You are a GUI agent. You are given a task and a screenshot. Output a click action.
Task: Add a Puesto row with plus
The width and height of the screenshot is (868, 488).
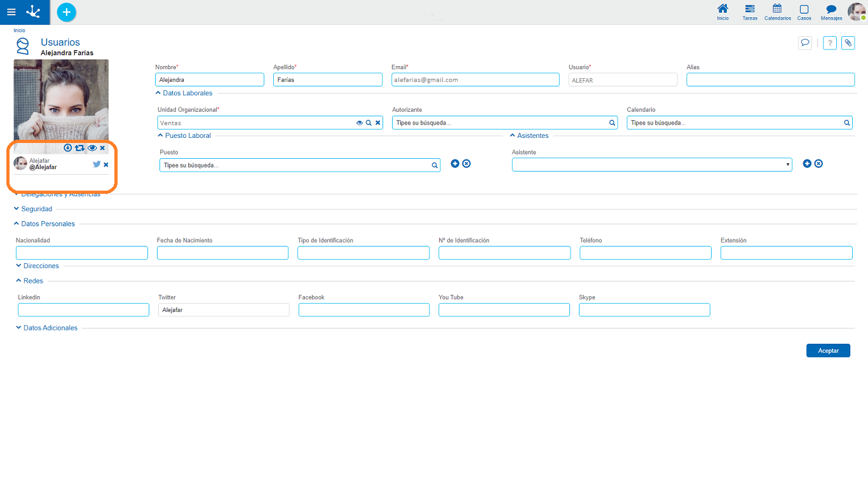click(x=455, y=163)
